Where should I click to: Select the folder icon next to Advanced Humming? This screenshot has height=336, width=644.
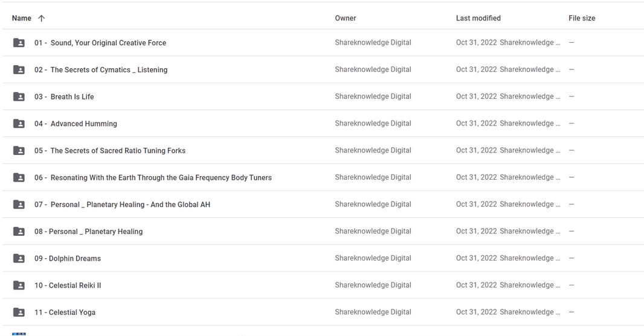19,124
